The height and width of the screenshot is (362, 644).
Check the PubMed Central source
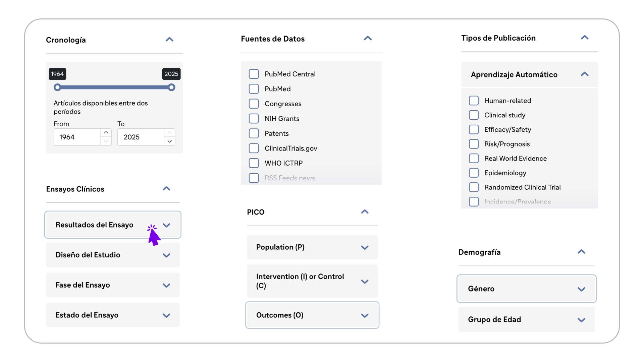[x=254, y=74]
